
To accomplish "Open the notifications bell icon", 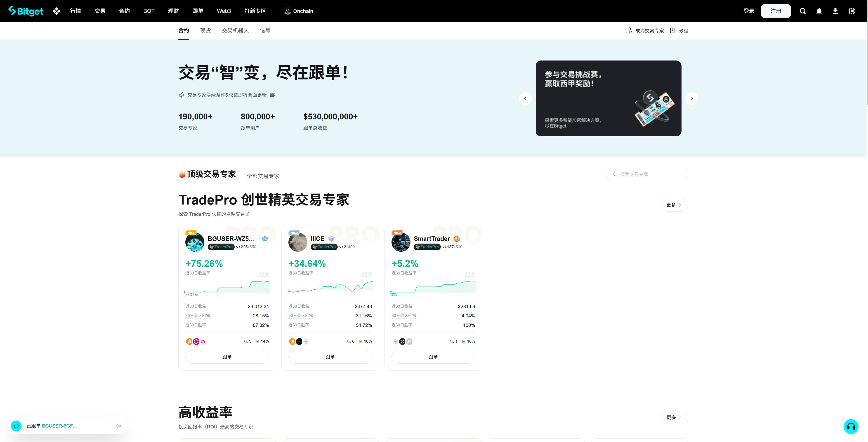I will pyautogui.click(x=819, y=11).
